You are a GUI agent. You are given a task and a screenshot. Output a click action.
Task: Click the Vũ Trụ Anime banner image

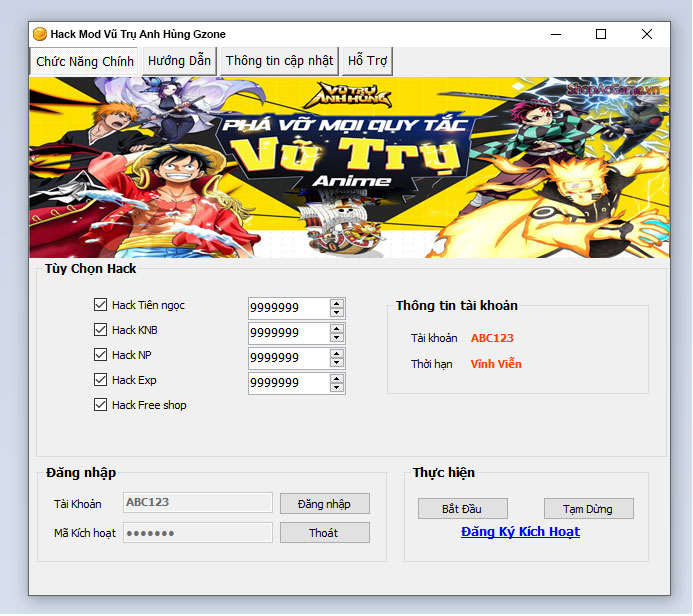coord(349,167)
